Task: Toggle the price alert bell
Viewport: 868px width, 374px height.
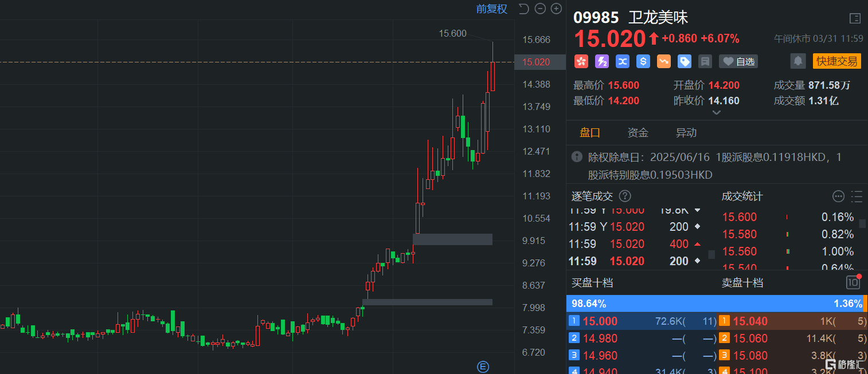Action: [797, 61]
